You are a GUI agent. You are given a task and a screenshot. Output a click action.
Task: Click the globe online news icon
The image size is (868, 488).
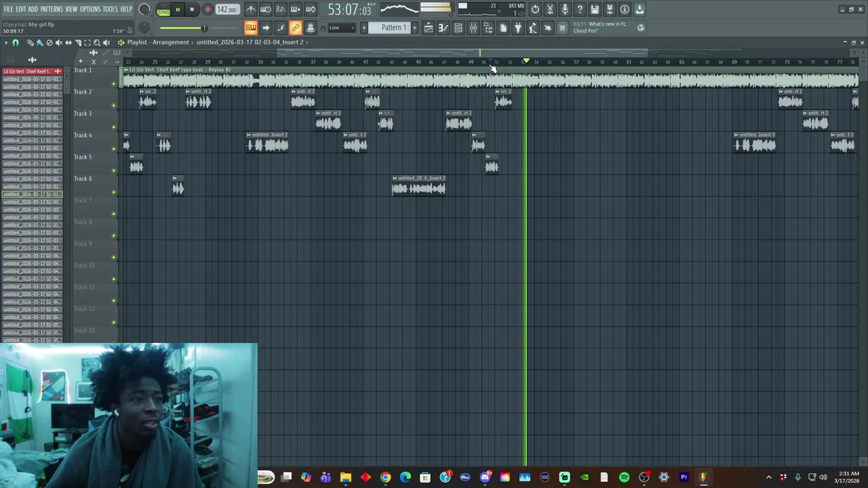[x=642, y=28]
